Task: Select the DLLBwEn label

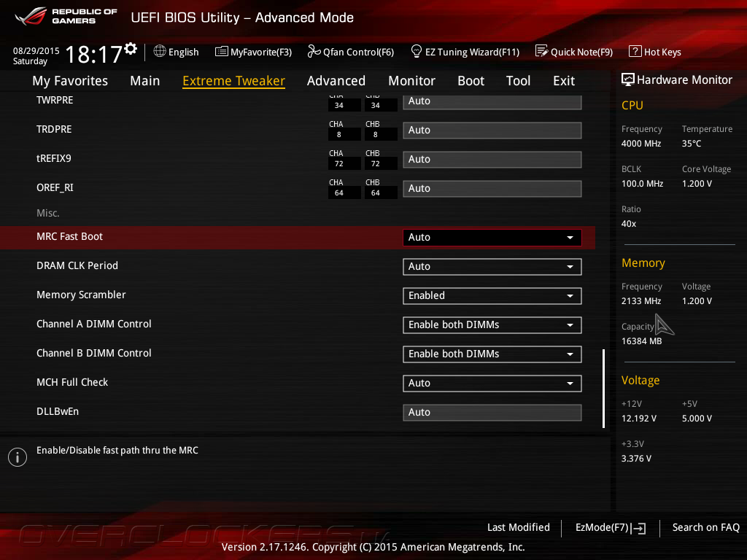Action: tap(58, 411)
